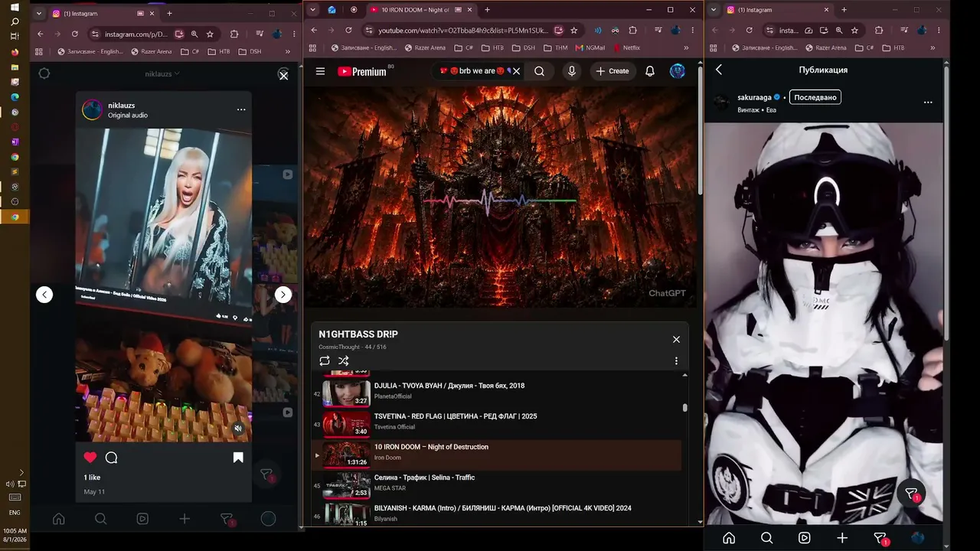Create a new post in right Instagram window
Screen dimensions: 980x551
click(x=842, y=538)
